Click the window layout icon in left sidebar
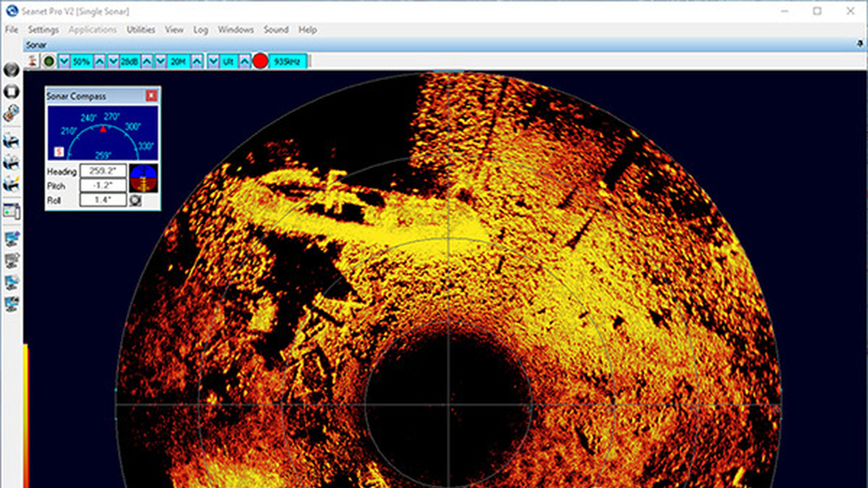This screenshot has width=868, height=488. click(11, 211)
